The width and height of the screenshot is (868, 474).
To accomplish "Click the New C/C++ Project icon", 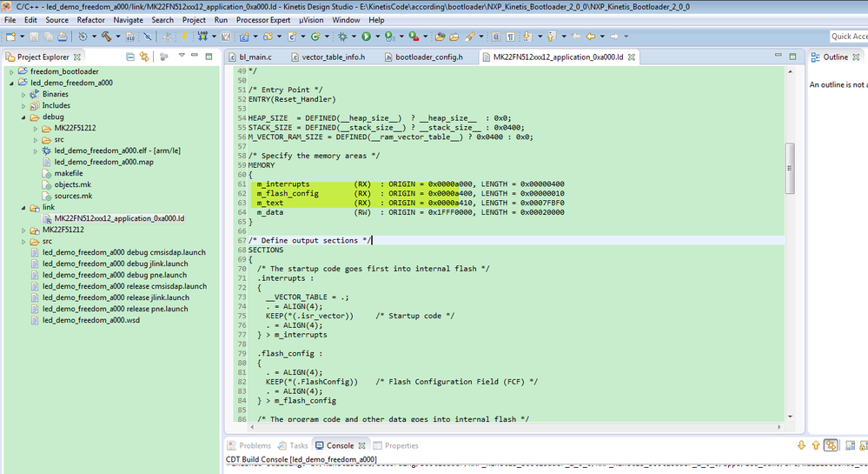I will click(244, 37).
